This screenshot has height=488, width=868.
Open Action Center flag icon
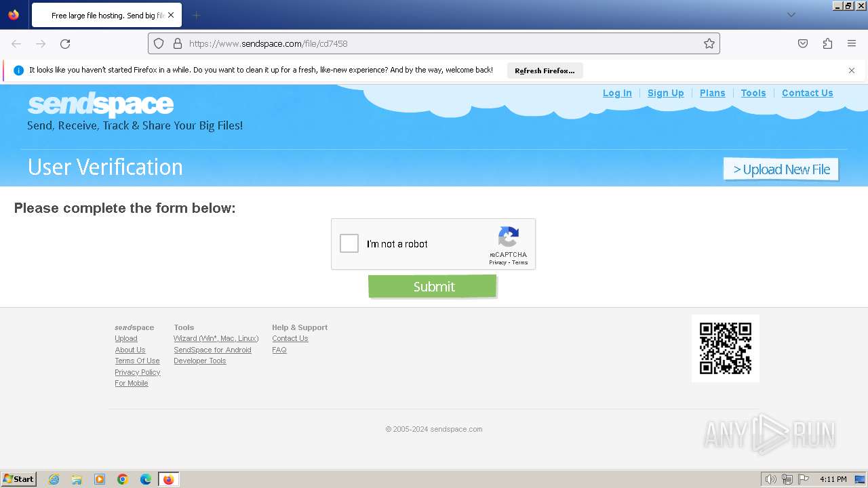click(804, 479)
